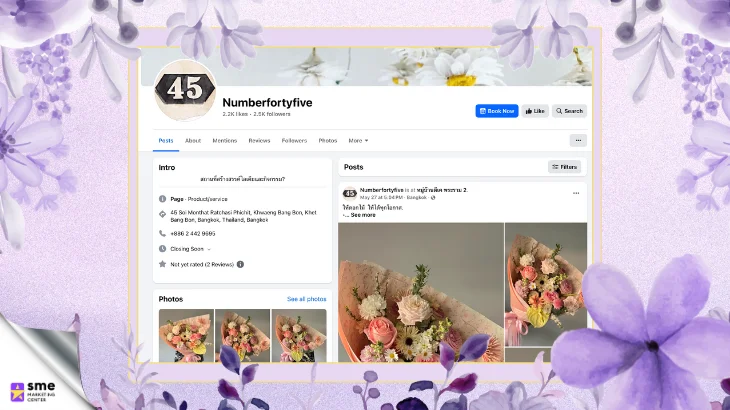
Task: Click the post timestamp May 27
Action: 381,197
